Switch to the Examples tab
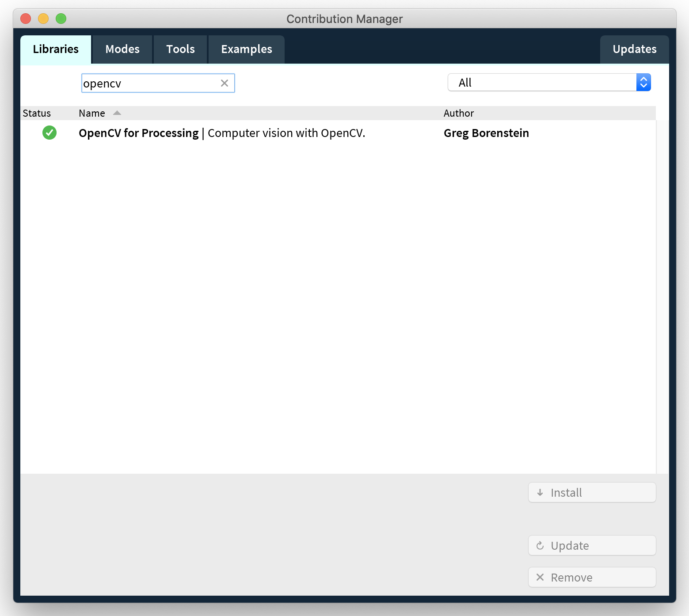 click(x=247, y=49)
